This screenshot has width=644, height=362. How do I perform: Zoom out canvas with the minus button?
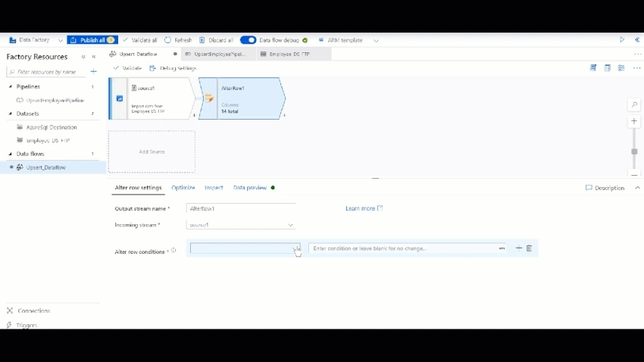pos(634,175)
